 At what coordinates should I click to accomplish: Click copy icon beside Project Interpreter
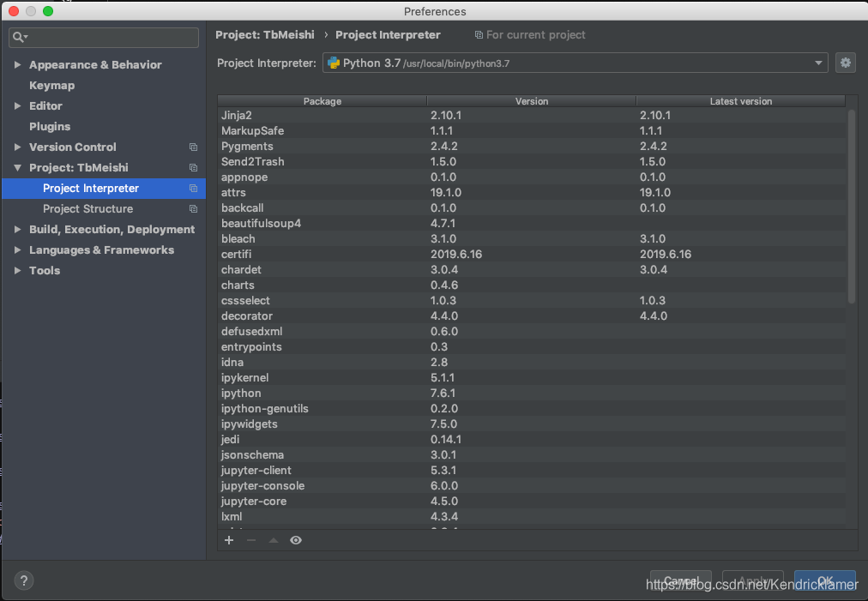click(193, 188)
